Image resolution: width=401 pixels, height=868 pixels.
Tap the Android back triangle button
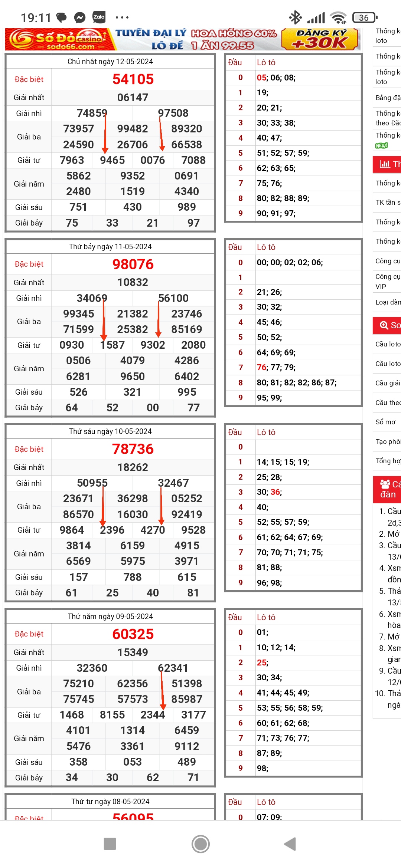290,844
